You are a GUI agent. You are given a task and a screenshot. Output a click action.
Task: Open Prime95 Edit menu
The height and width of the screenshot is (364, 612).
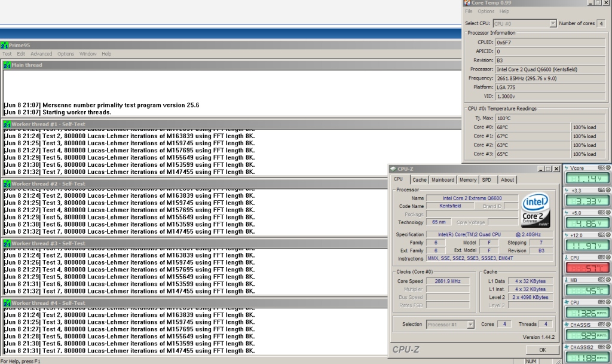tap(21, 54)
